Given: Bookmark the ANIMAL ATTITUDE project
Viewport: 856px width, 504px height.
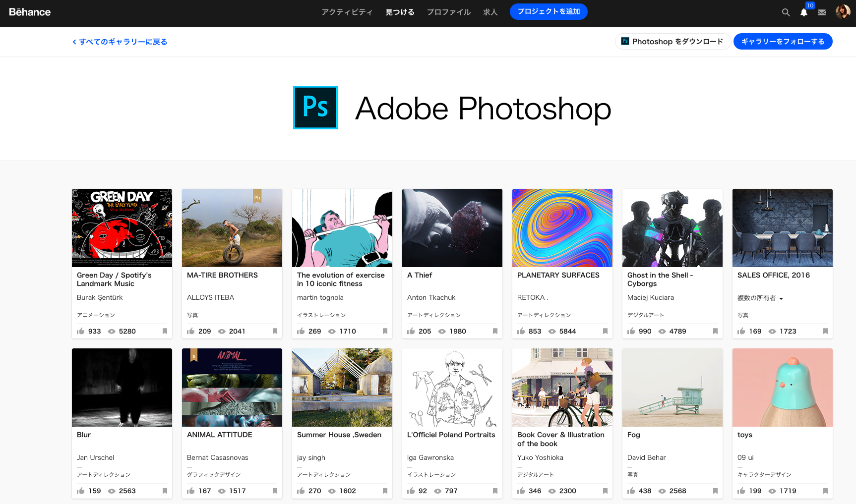Looking at the screenshot, I should coord(275,491).
